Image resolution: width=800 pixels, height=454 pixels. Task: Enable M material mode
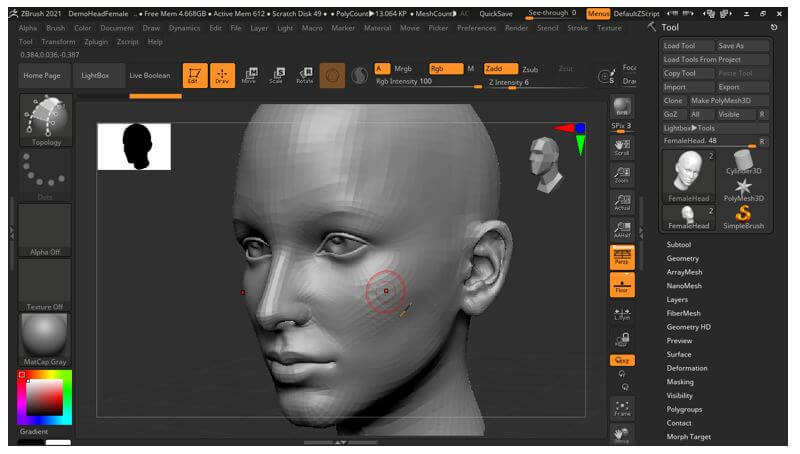tap(470, 68)
